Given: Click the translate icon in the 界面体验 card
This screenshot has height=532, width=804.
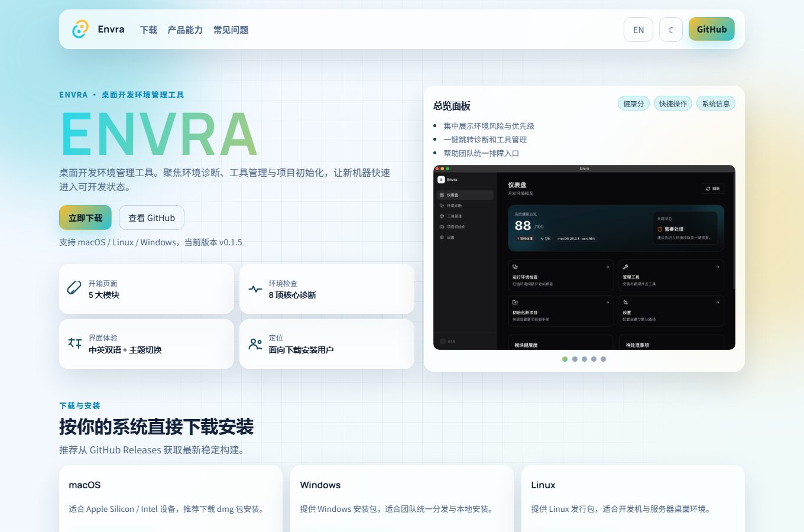Looking at the screenshot, I should pyautogui.click(x=75, y=343).
